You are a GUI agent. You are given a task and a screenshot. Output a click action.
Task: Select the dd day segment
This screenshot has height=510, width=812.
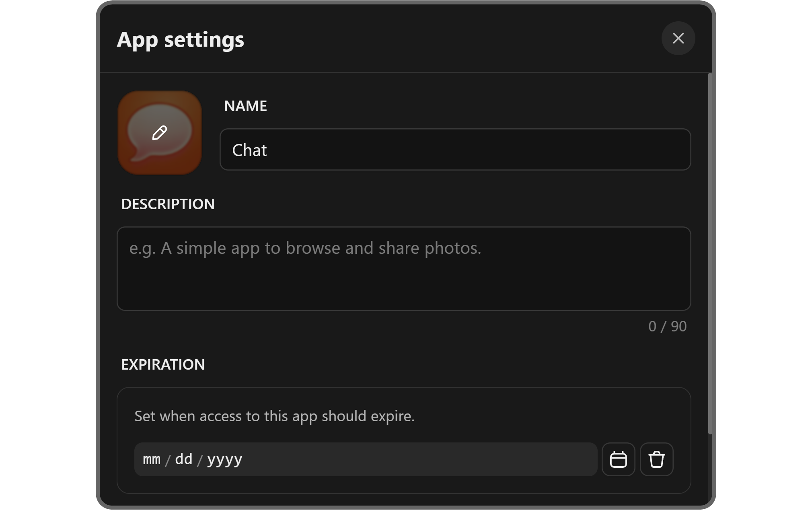pyautogui.click(x=184, y=459)
